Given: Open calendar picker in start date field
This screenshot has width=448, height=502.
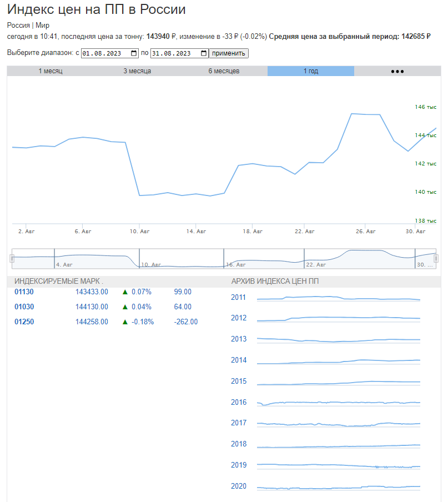Looking at the screenshot, I should pos(134,53).
